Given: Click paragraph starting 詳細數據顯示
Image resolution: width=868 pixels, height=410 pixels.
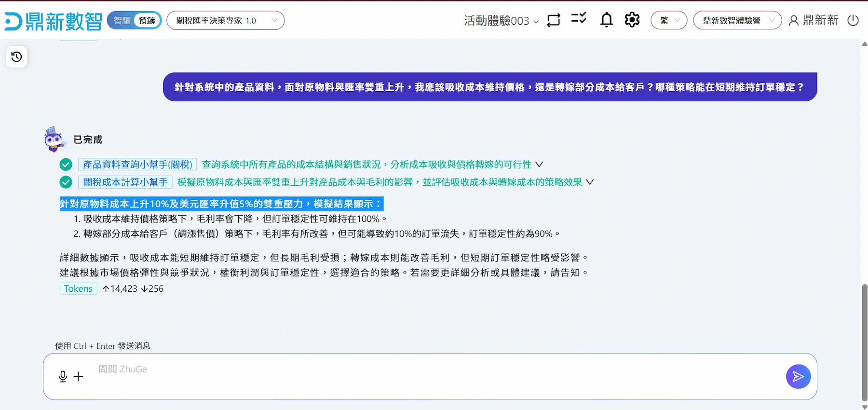Looking at the screenshot, I should tap(324, 258).
